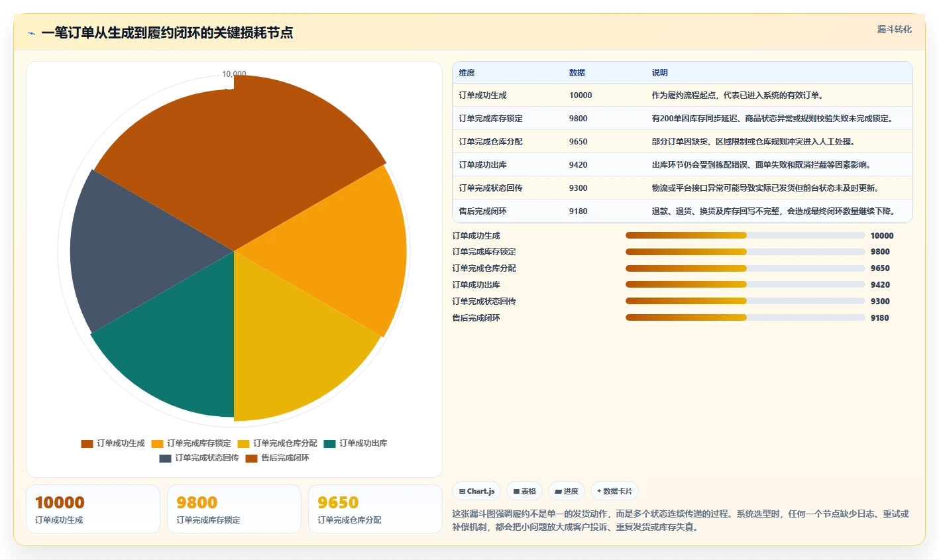Click the 订单成功出库 progress bar
This screenshot has height=560, width=939.
point(746,285)
